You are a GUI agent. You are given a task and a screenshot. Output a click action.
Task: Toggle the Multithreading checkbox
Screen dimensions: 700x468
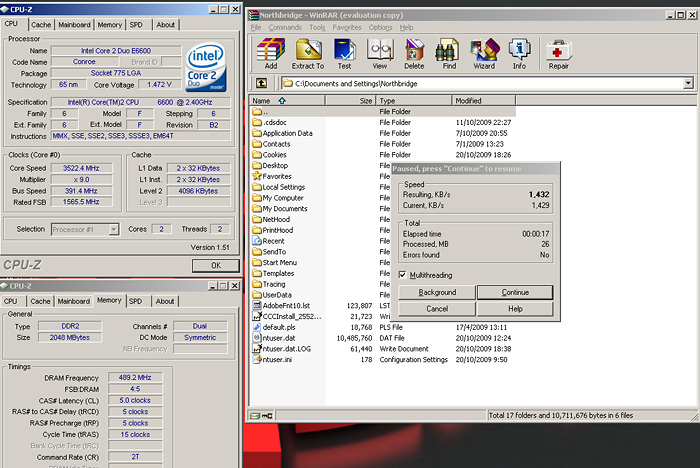pyautogui.click(x=402, y=274)
